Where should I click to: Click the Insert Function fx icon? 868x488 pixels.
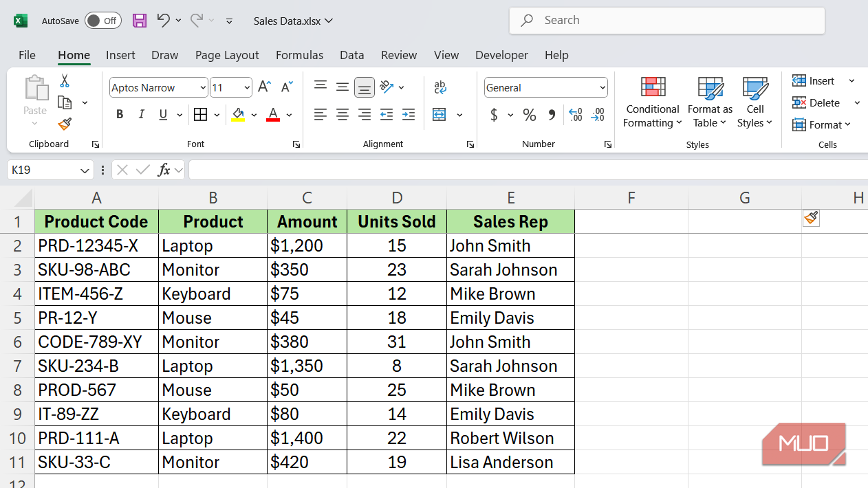(164, 170)
